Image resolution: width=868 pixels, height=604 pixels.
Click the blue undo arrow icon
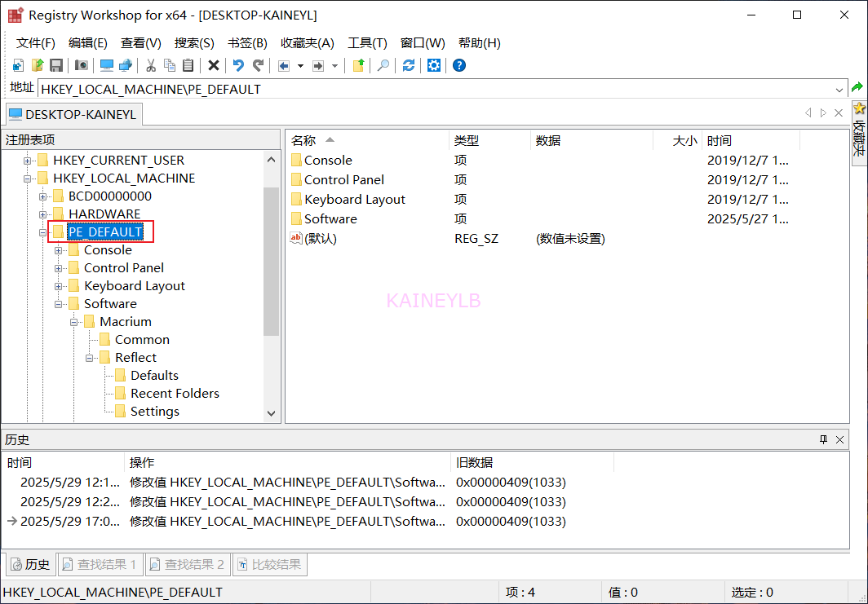pyautogui.click(x=238, y=65)
